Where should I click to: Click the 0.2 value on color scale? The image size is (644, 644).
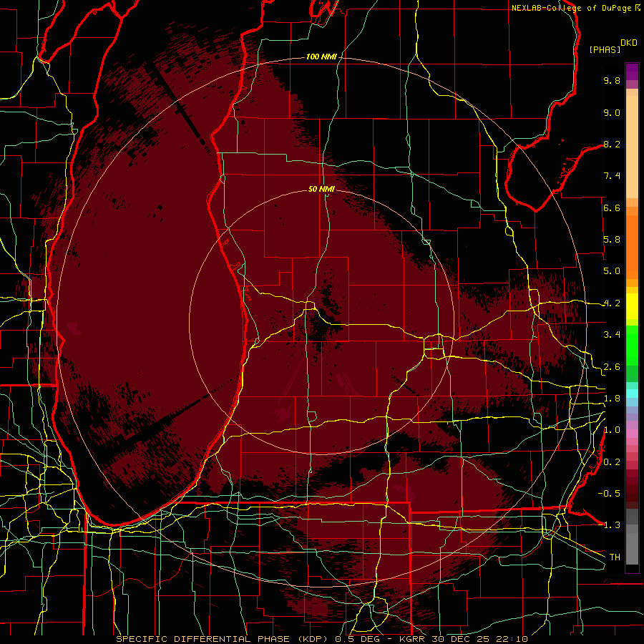point(612,462)
